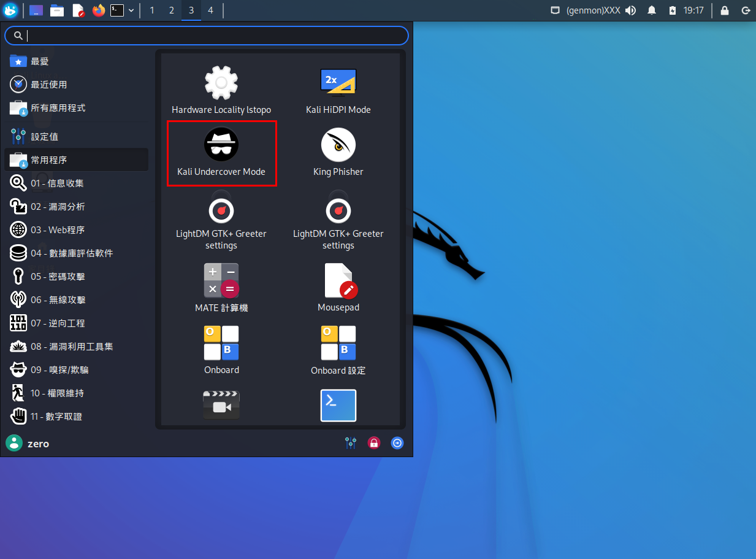Open settings manager icon in menu footer

(x=351, y=443)
